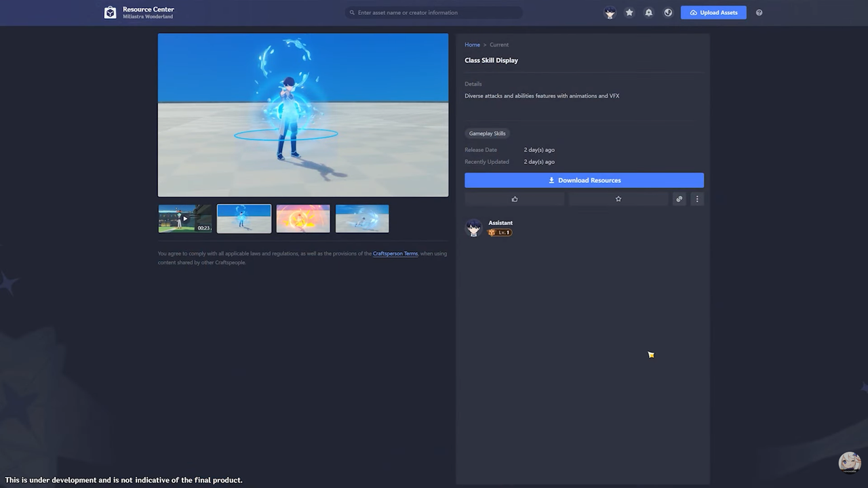Open favorites star icon in header
This screenshot has height=488, width=868.
point(629,12)
